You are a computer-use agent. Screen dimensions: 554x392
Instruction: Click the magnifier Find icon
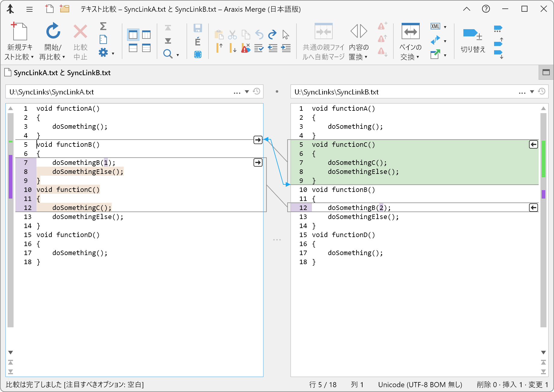[x=168, y=54]
